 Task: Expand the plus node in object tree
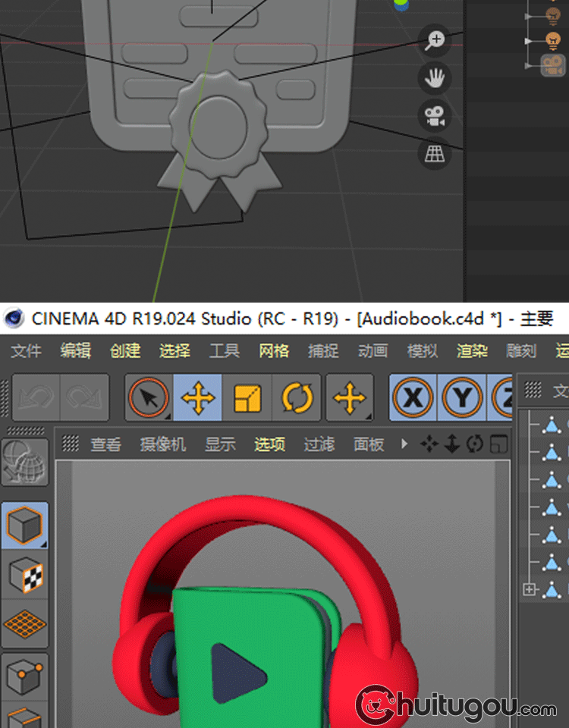[529, 590]
